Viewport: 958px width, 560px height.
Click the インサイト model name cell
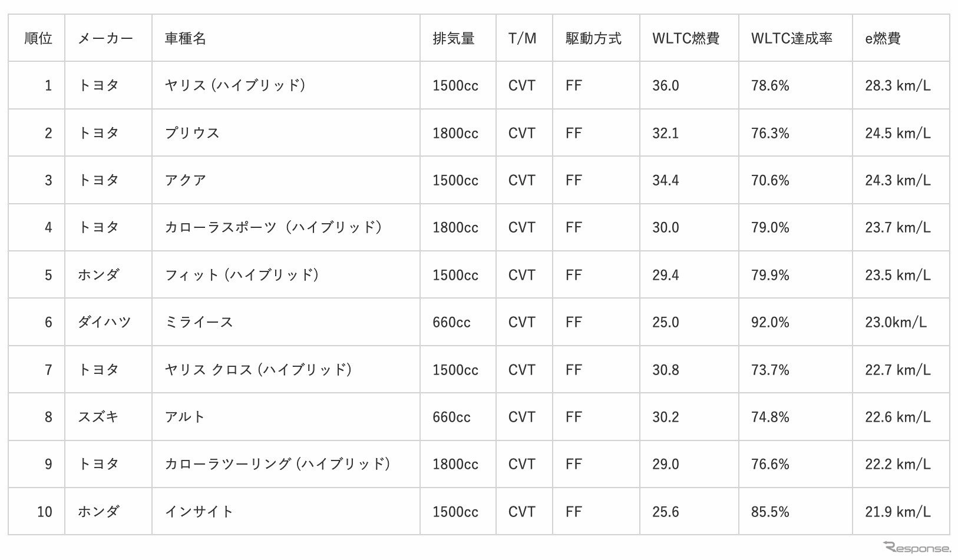[x=199, y=512]
